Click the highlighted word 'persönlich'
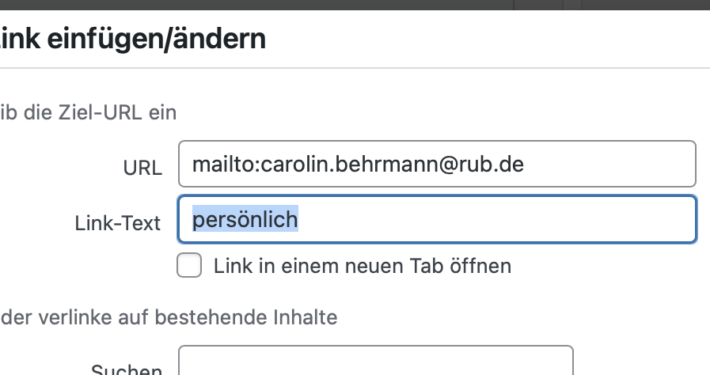710x375 pixels. (x=245, y=219)
